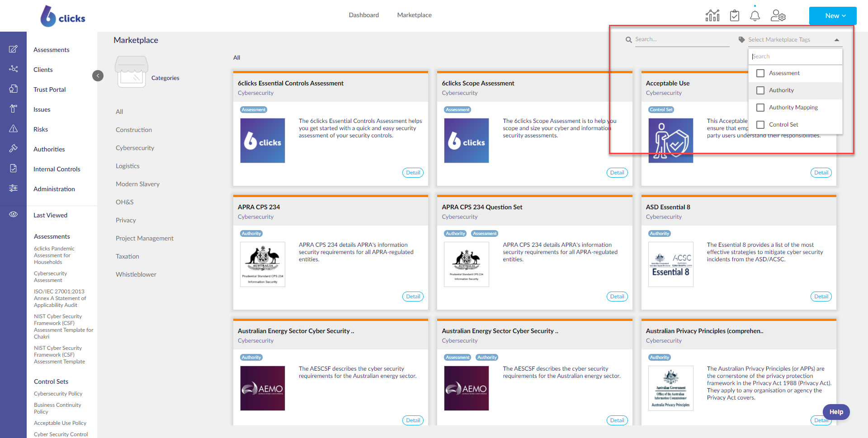Click the Administration sliders icon
Viewport: 868px width, 438px height.
(14, 188)
